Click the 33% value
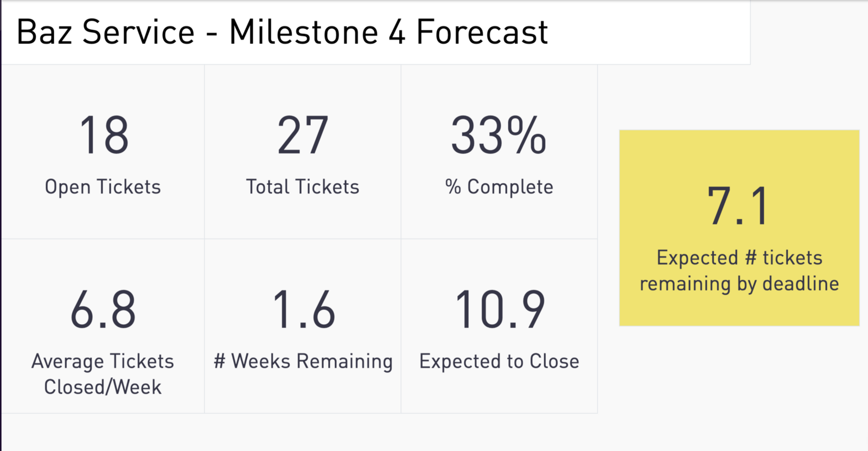868x451 pixels. click(499, 135)
